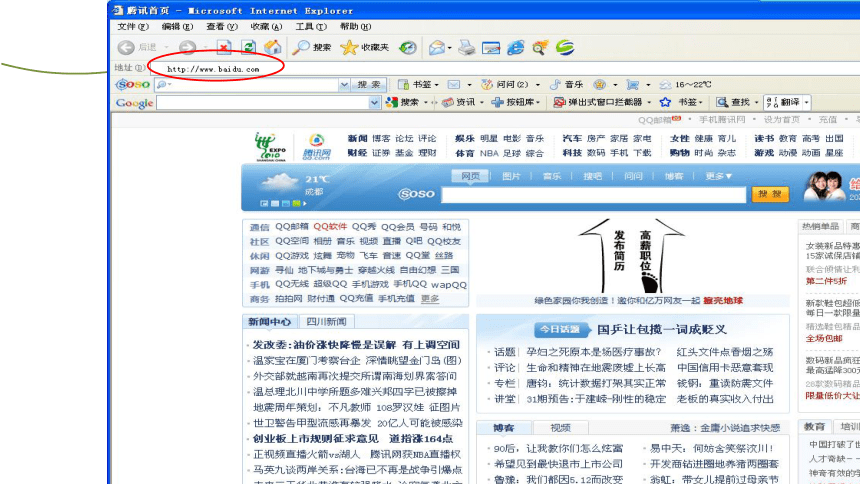Open the 收藏(A) menu
Screen dimensions: 860x484
(266, 26)
